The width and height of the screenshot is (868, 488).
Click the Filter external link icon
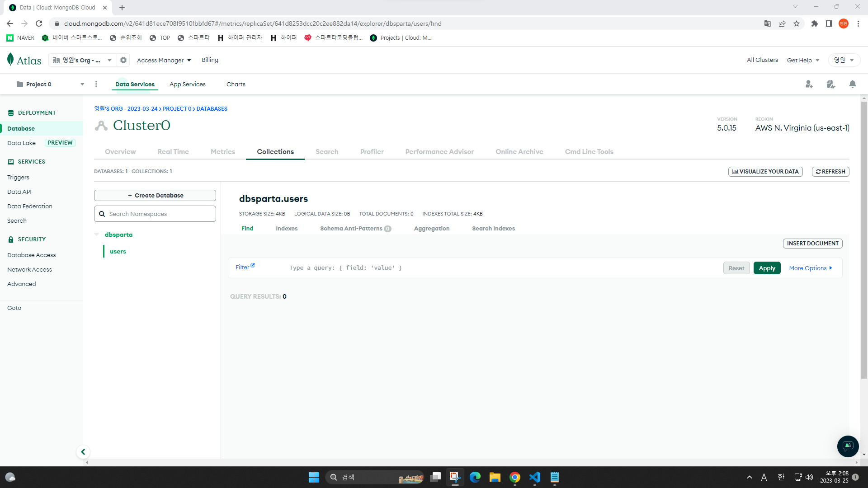click(x=253, y=265)
